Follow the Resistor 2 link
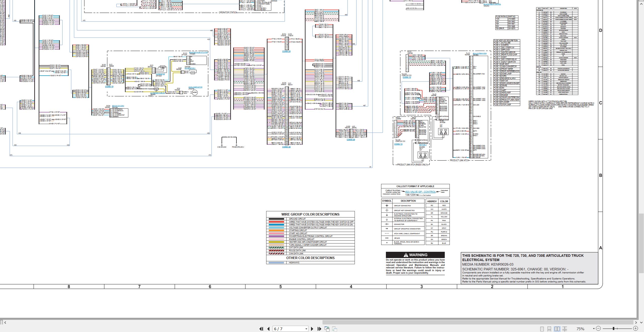Screen dimensions: 644x332 [x=190, y=68]
